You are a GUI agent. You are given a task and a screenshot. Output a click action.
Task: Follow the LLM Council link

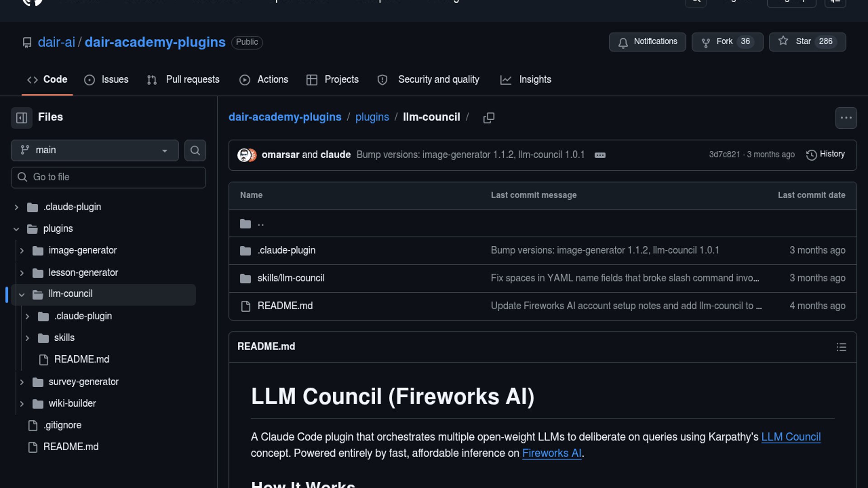pyautogui.click(x=791, y=437)
